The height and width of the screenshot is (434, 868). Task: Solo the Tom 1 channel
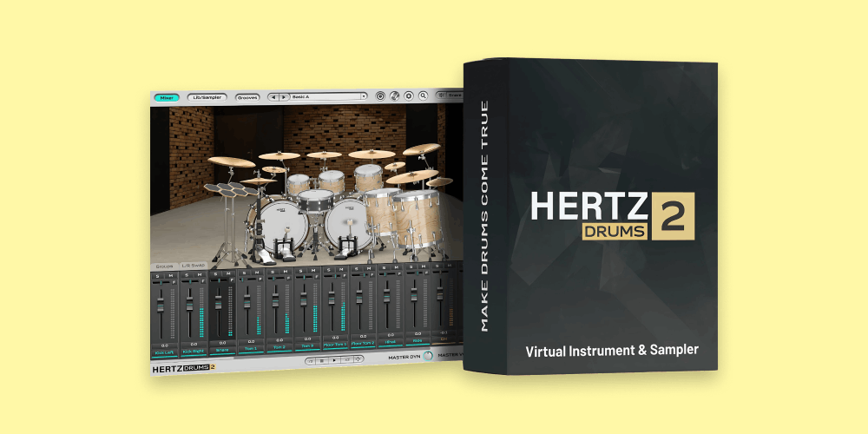[244, 273]
